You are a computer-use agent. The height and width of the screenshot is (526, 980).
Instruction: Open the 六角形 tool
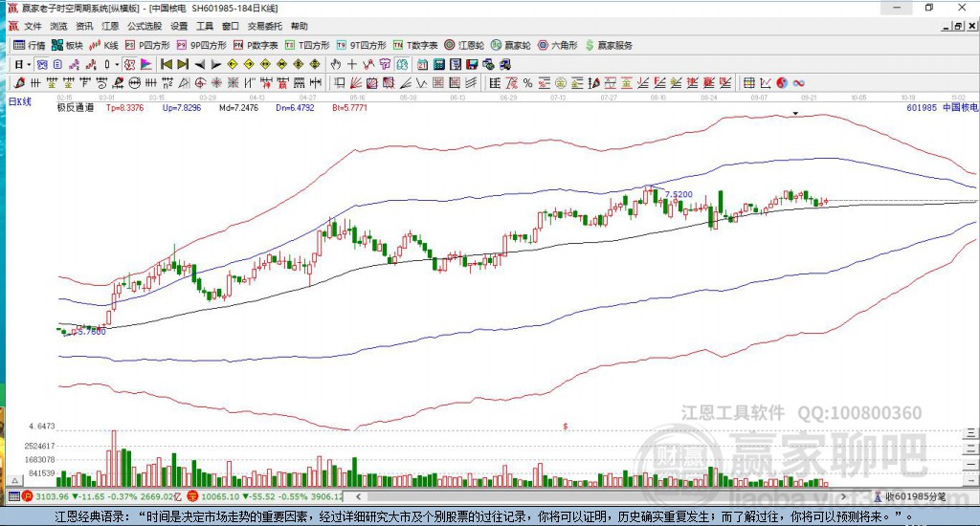558,45
